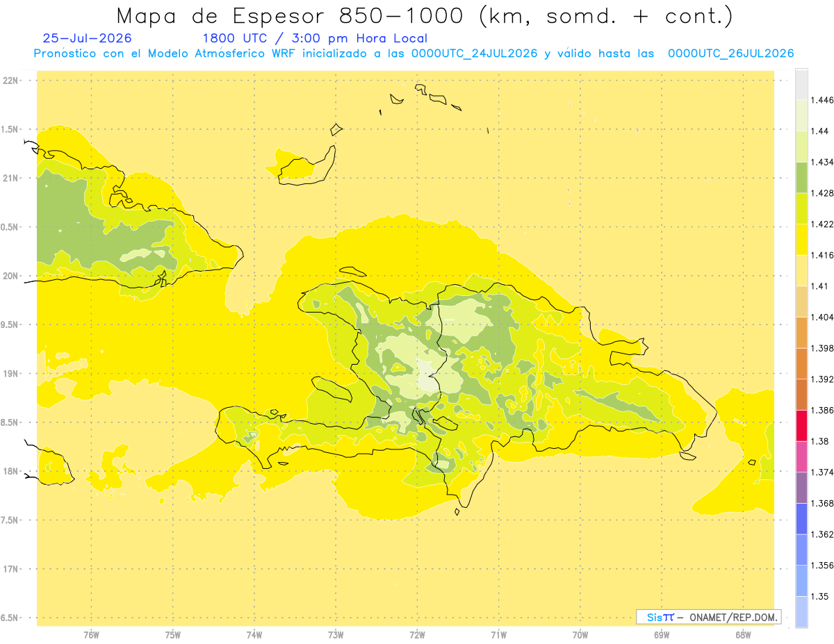
Task: Click the colorbar value '1.392'
Action: pos(822,379)
